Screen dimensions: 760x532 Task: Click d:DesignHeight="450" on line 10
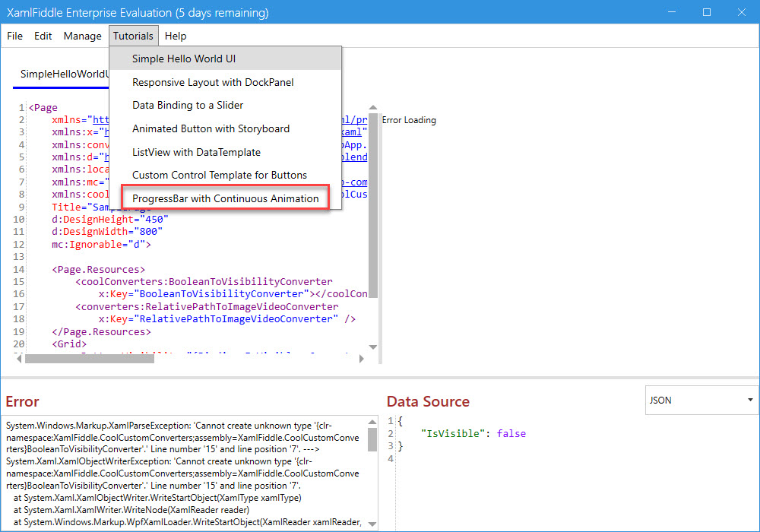110,220
